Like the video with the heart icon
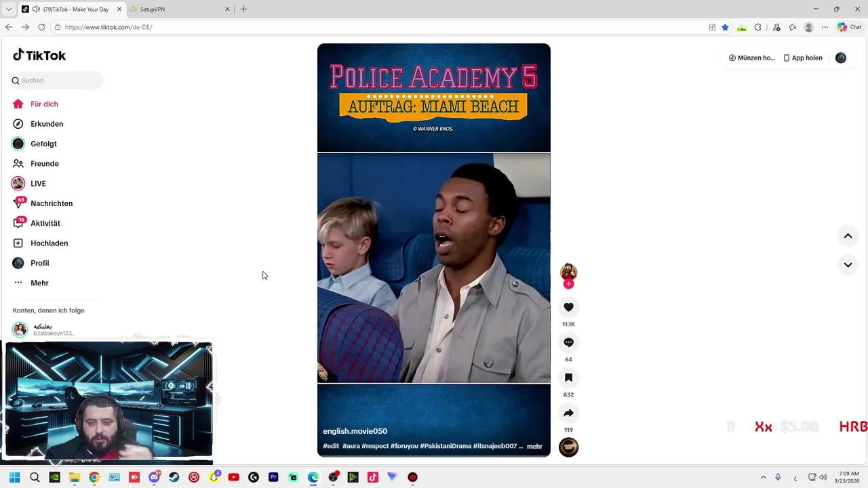 click(x=568, y=307)
